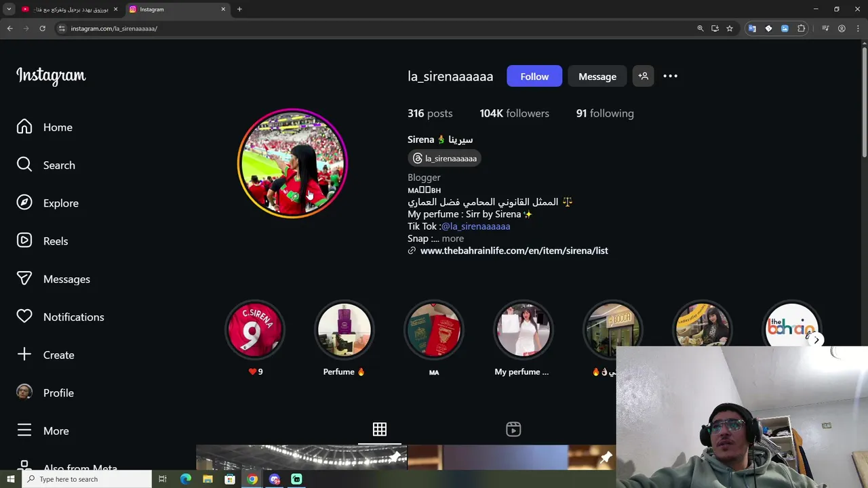Follow la_sirenaaaaaa
The image size is (868, 488).
pyautogui.click(x=534, y=77)
